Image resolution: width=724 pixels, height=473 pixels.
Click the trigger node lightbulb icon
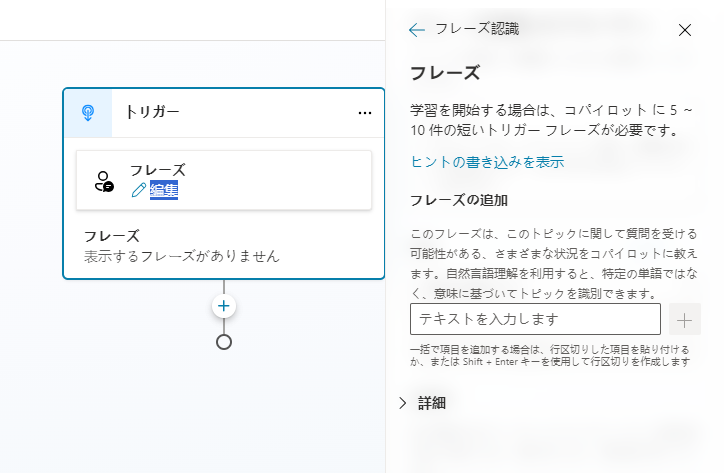(x=88, y=113)
